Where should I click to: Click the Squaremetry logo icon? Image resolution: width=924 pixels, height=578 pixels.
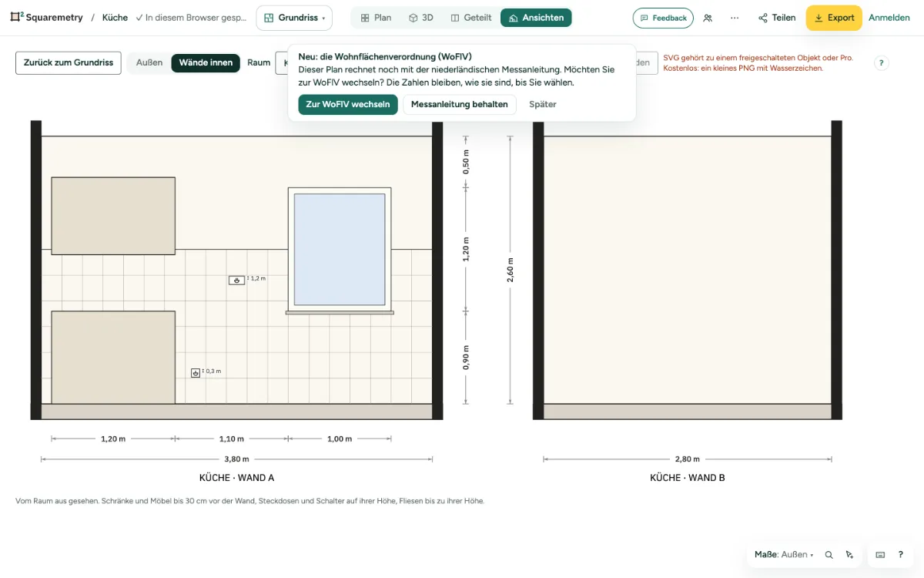tap(16, 18)
